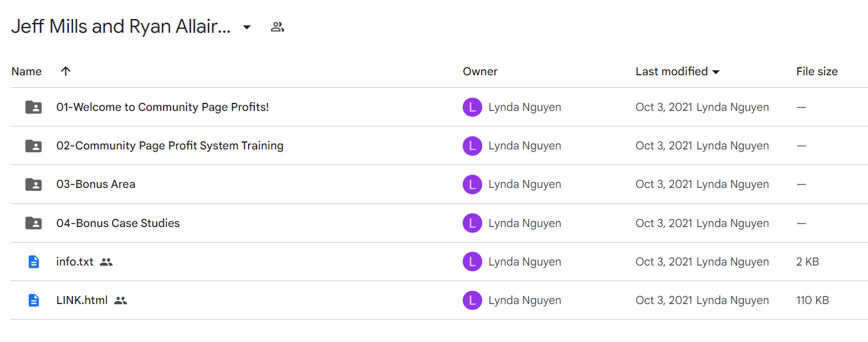Viewport: 868px width, 342px height.
Task: Click Lynda Nguyen avatar in the 03-Bonus Area row
Action: [x=472, y=184]
